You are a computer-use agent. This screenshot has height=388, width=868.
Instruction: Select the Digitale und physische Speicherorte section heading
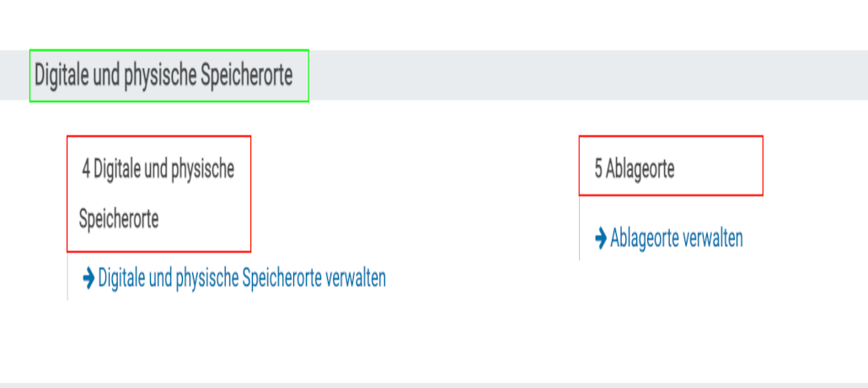(x=163, y=76)
